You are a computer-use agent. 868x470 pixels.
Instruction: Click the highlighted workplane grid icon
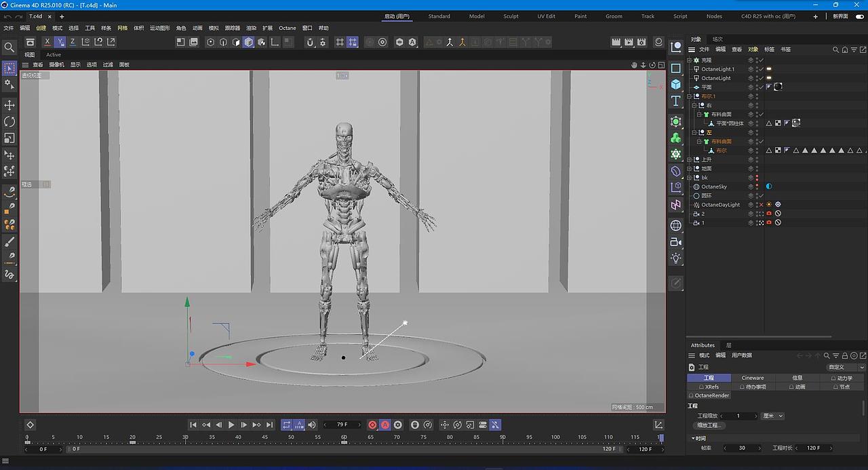(353, 41)
